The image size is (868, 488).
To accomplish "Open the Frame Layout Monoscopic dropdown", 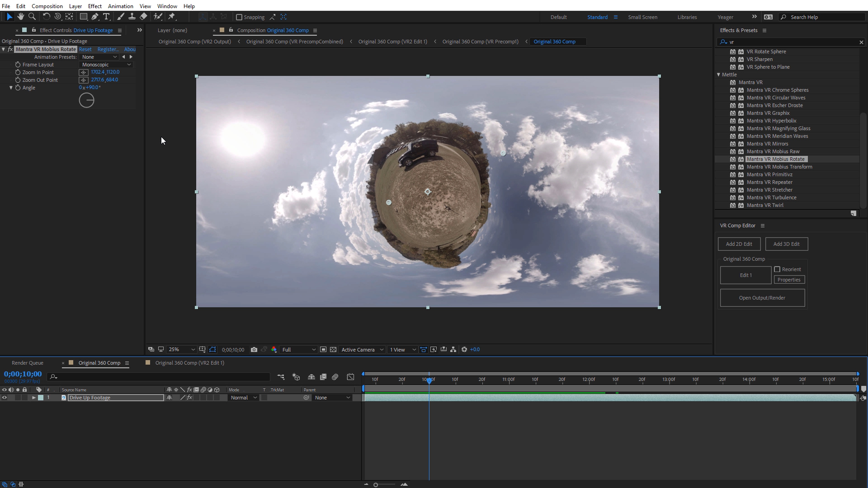I will coord(106,65).
